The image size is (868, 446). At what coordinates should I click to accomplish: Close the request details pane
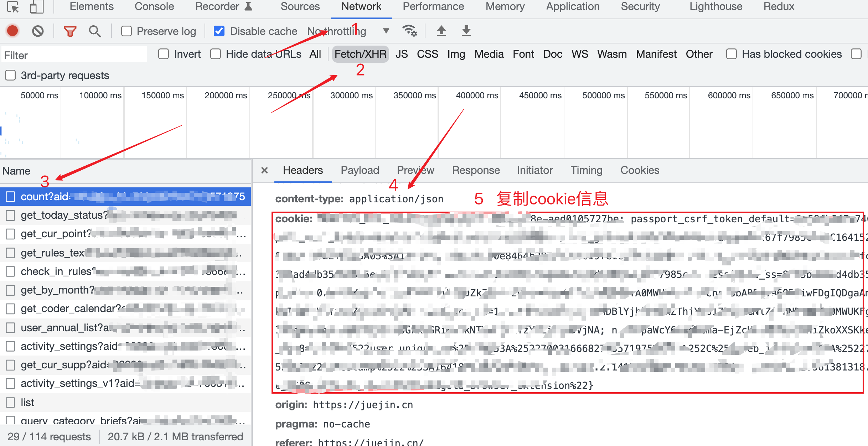264,170
